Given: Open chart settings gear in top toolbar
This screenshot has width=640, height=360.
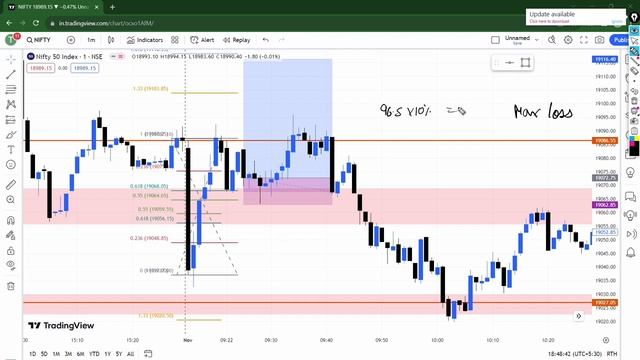Looking at the screenshot, I should click(568, 40).
